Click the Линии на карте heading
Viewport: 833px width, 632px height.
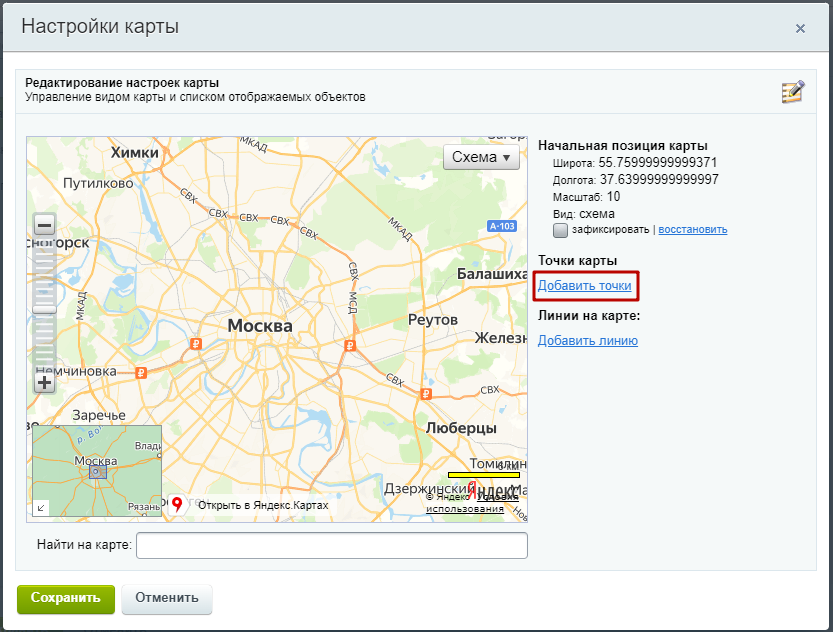pos(589,315)
